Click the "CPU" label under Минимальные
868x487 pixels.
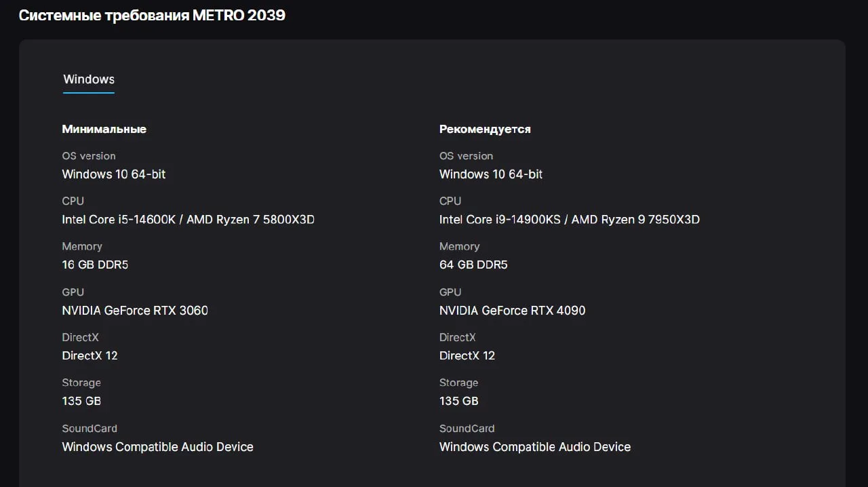[73, 201]
